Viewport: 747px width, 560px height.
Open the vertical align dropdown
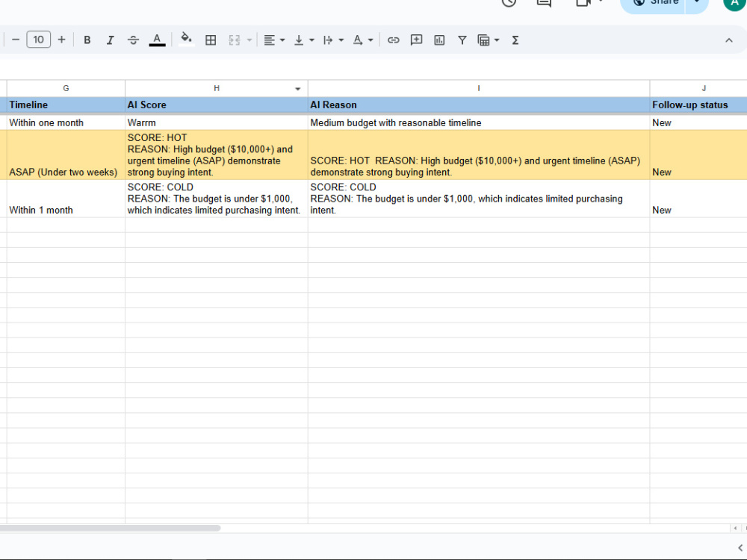pyautogui.click(x=303, y=40)
